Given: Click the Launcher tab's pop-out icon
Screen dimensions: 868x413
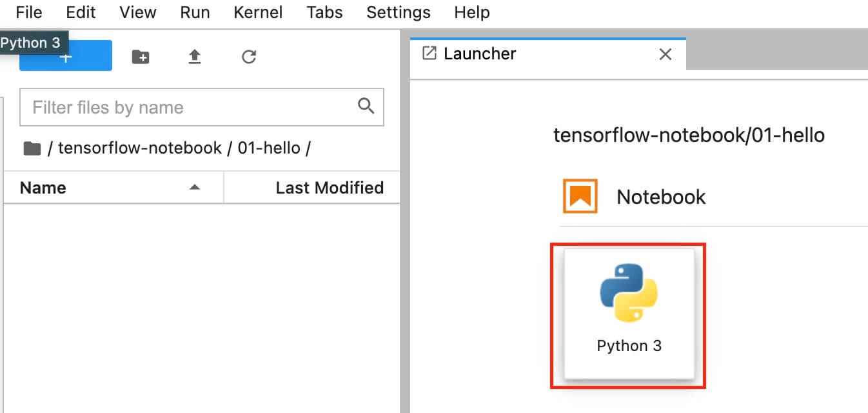Looking at the screenshot, I should click(429, 53).
